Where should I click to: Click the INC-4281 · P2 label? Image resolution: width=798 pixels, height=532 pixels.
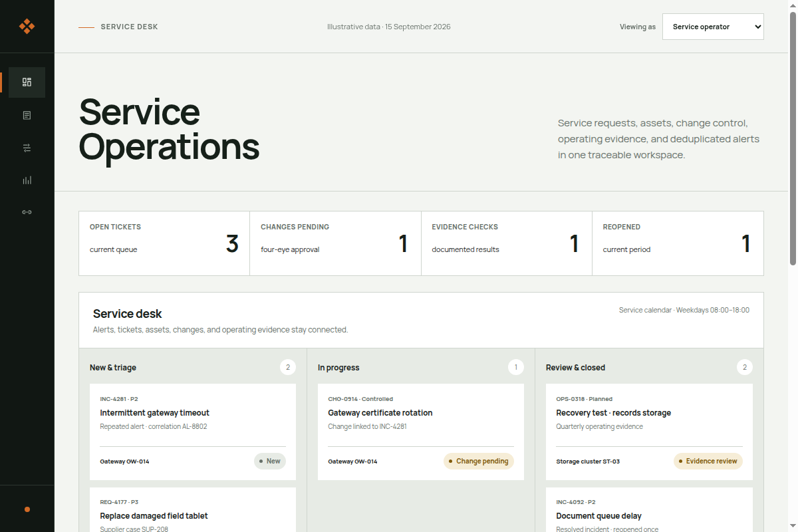pos(119,399)
